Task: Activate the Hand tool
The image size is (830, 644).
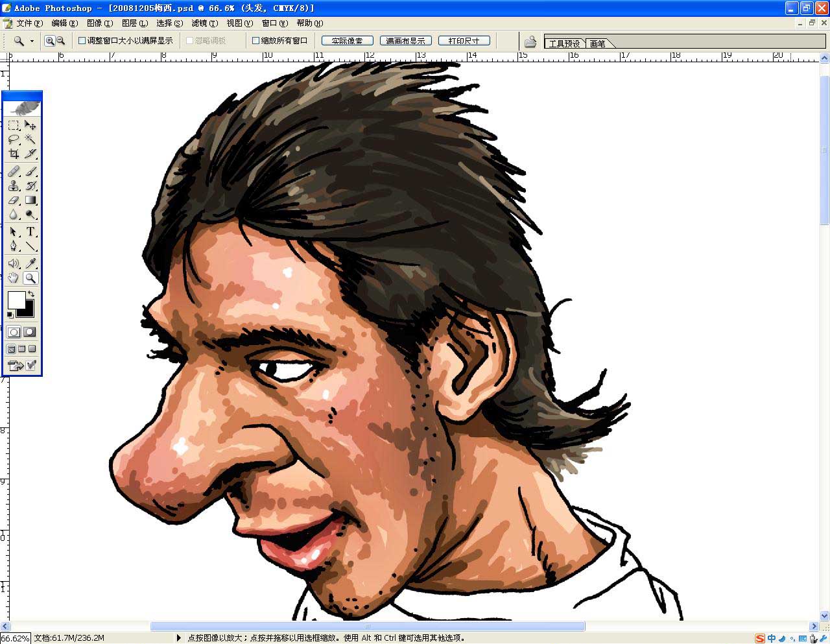Action: 14,278
